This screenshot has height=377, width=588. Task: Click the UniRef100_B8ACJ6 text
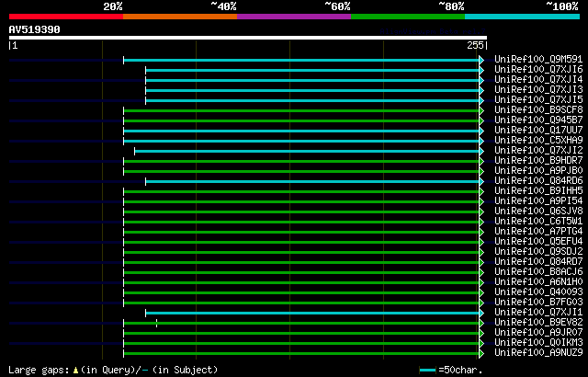(x=538, y=272)
